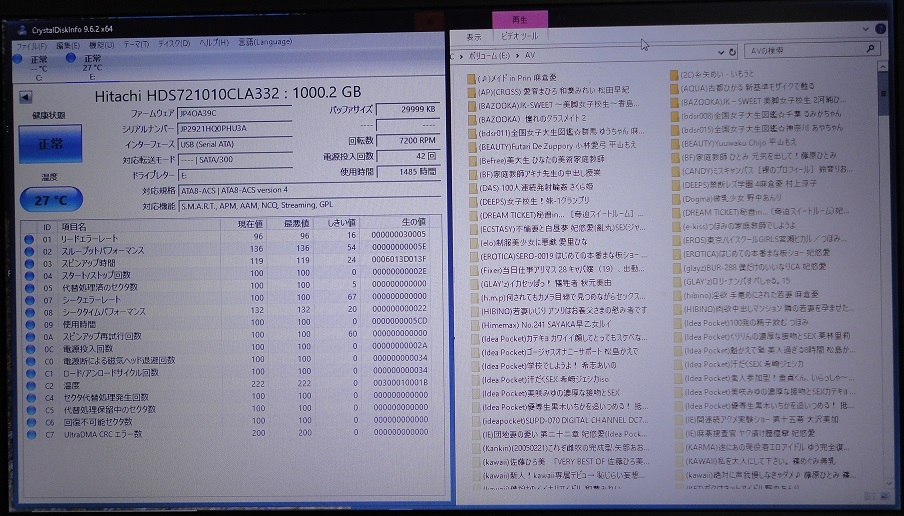This screenshot has width=904, height=516.
Task: Click the status circle for ID C0
Action: tap(29, 361)
